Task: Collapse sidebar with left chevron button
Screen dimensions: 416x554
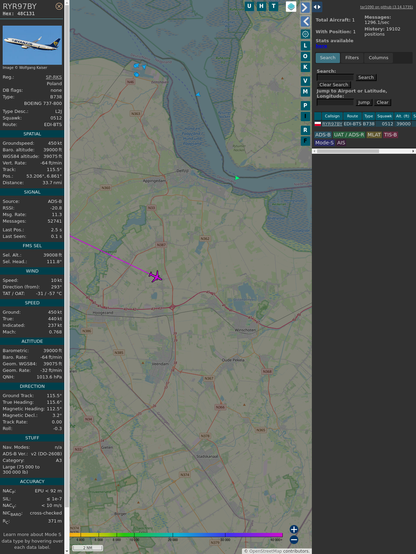Action: 305,21
